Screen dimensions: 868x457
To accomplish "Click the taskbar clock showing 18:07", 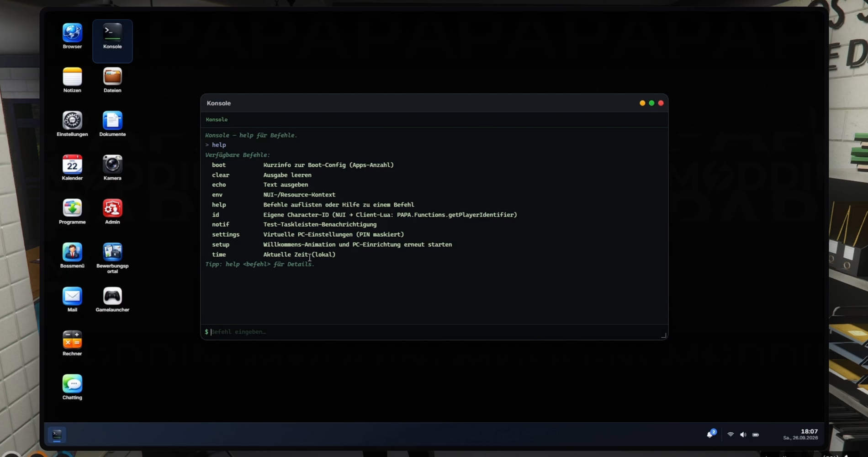I will pos(809,431).
